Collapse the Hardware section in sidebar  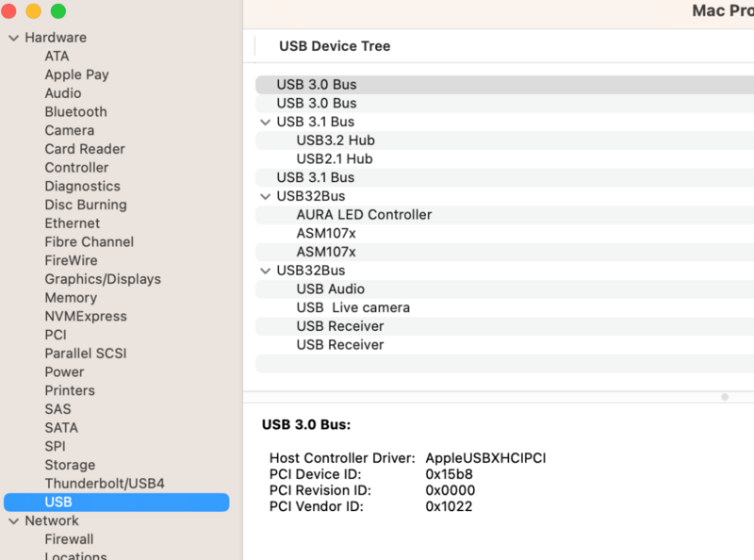(13, 38)
